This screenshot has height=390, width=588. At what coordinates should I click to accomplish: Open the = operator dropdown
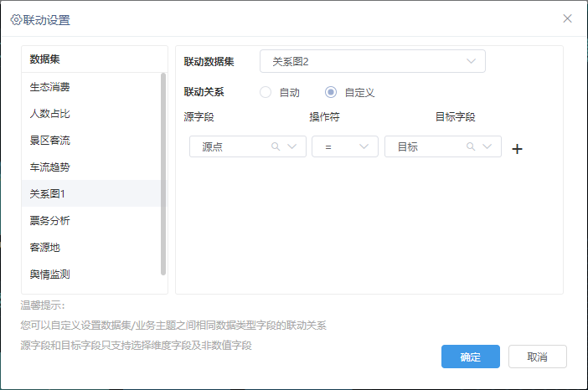pyautogui.click(x=345, y=146)
